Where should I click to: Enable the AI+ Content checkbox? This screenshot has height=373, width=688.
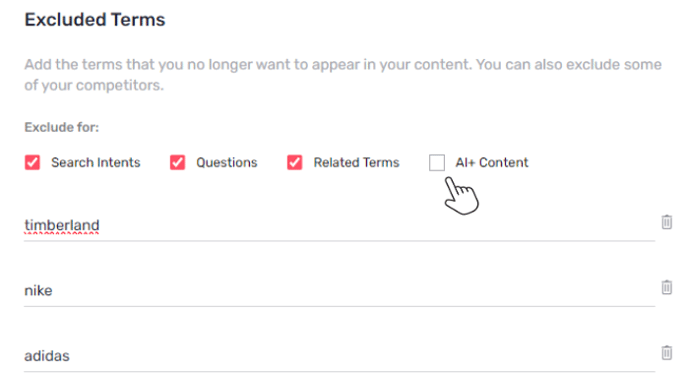pyautogui.click(x=437, y=162)
